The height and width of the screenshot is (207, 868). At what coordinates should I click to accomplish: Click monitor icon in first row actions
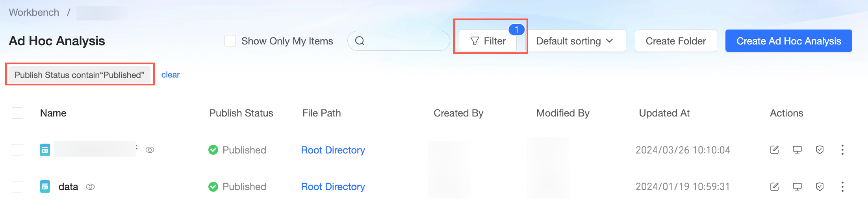(x=797, y=150)
